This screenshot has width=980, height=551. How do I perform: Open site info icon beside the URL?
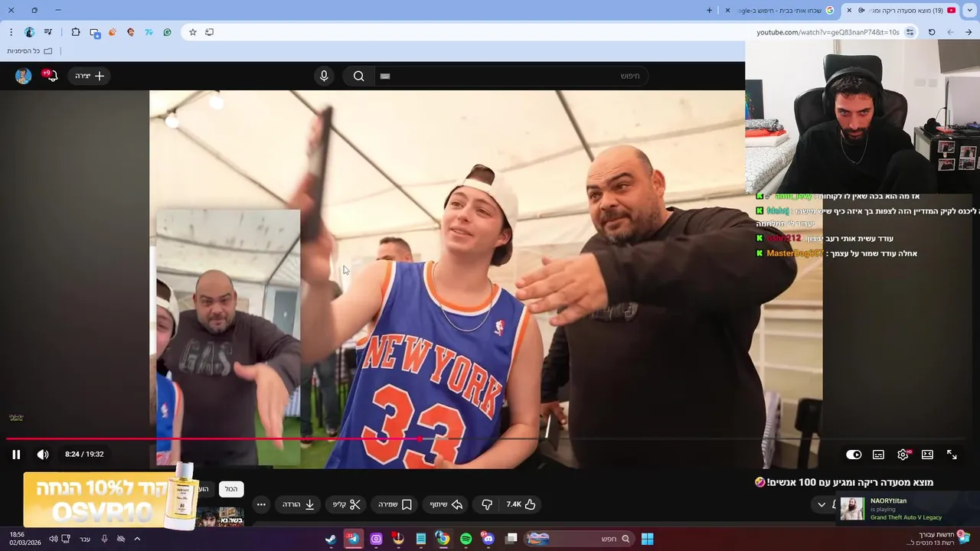pos(910,32)
